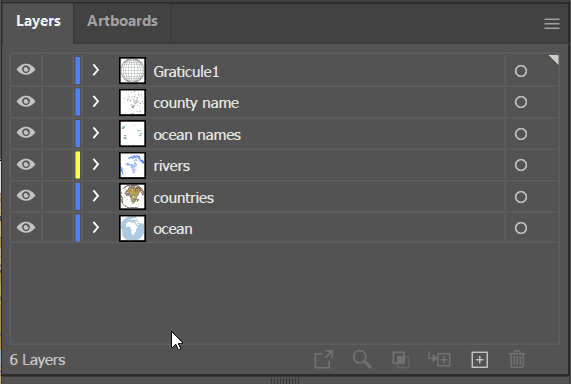Screen dimensions: 571x384
Task: Hide the ocean layer
Action: tap(26, 227)
